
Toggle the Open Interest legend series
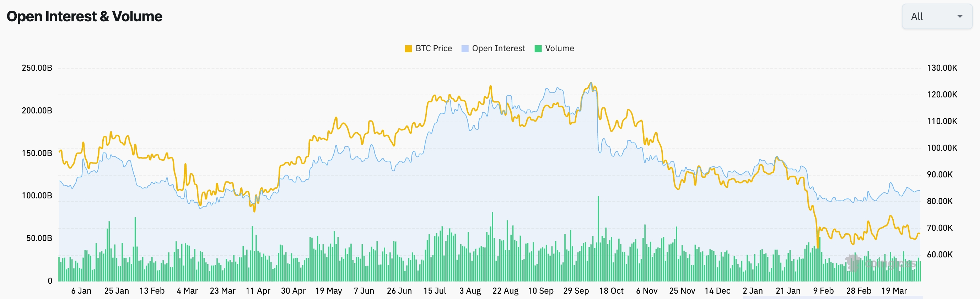point(498,48)
